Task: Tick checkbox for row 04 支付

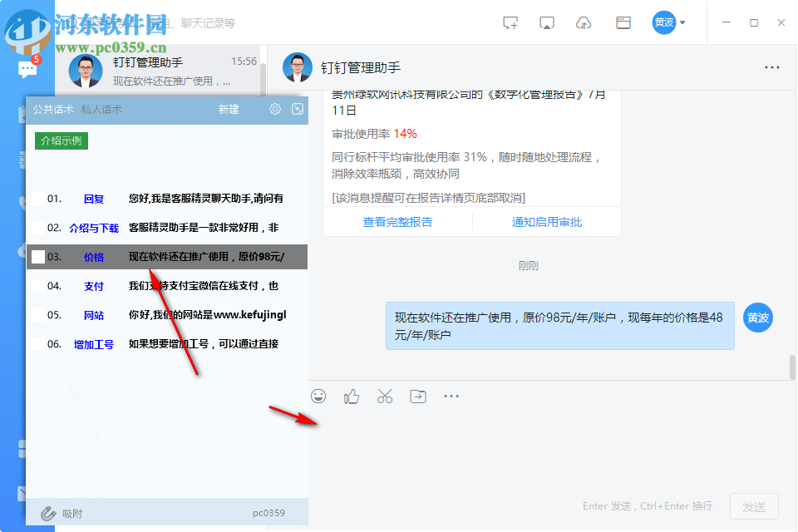Action: pyautogui.click(x=38, y=286)
